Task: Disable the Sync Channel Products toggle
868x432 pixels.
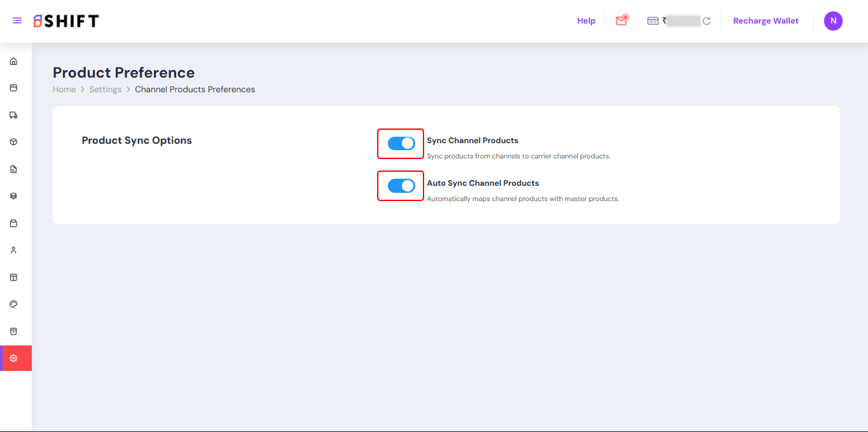Action: click(401, 144)
